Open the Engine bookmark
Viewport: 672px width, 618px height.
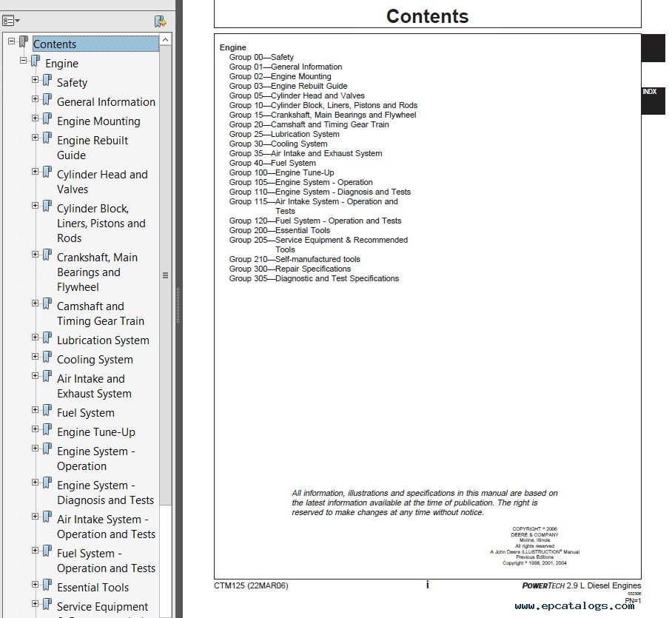[x=61, y=64]
